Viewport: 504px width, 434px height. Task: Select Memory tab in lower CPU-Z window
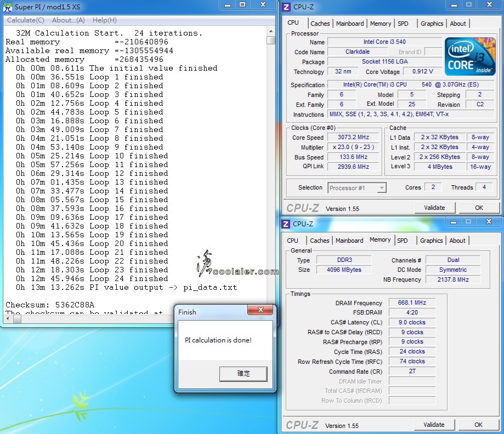(380, 239)
